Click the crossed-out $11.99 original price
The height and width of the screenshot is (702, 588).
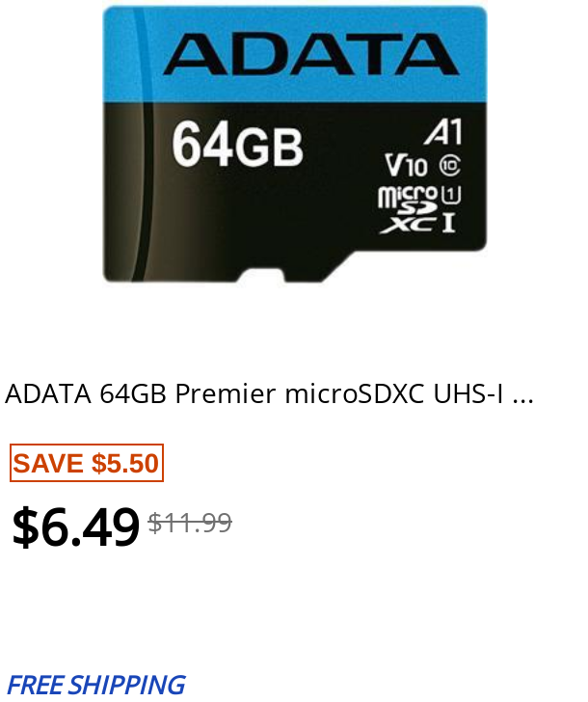tap(190, 523)
